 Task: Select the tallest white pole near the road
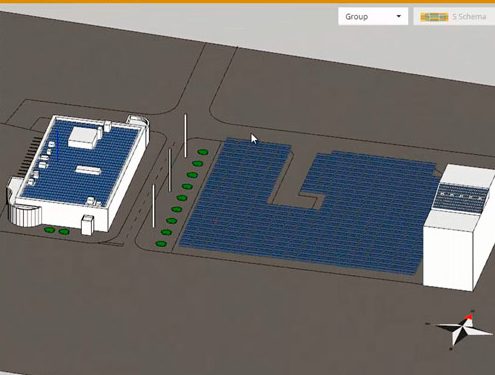[185, 136]
